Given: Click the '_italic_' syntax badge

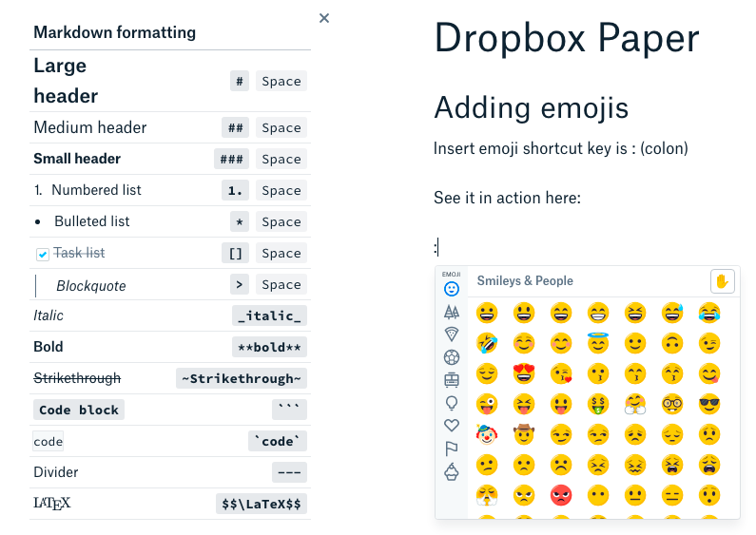Looking at the screenshot, I should click(269, 315).
